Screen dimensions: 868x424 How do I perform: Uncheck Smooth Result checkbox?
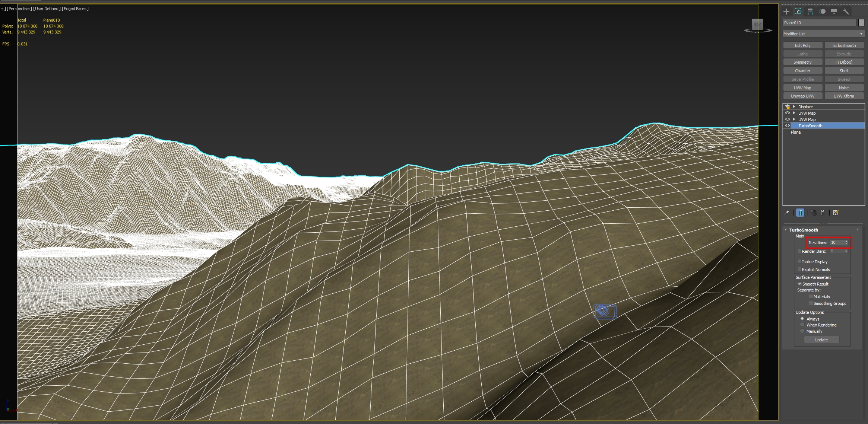pyautogui.click(x=799, y=284)
